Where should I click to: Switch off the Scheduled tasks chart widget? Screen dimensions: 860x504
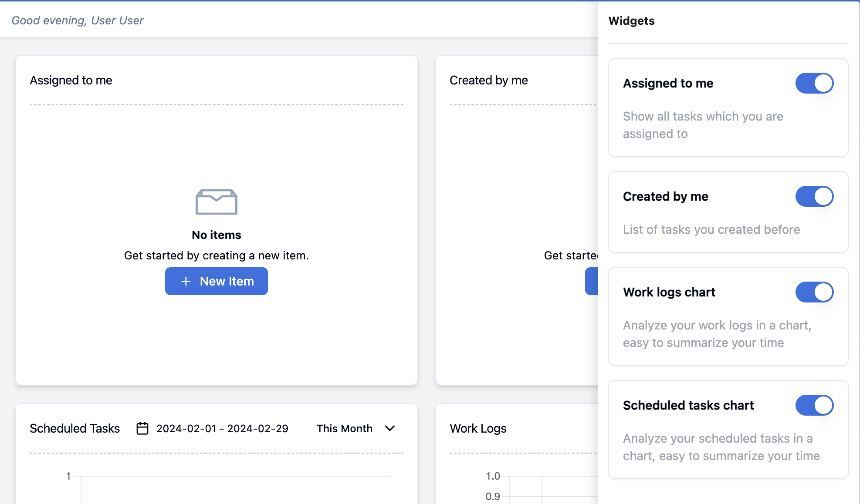pos(814,405)
